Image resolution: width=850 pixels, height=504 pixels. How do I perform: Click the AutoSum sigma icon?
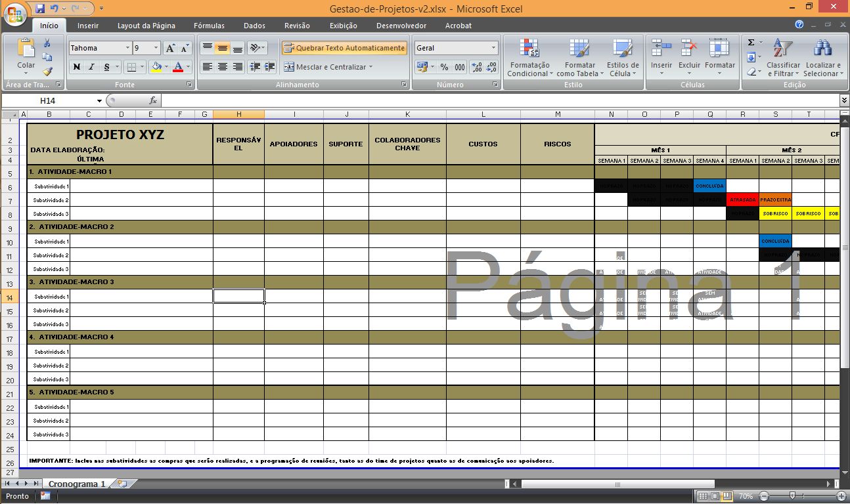751,43
